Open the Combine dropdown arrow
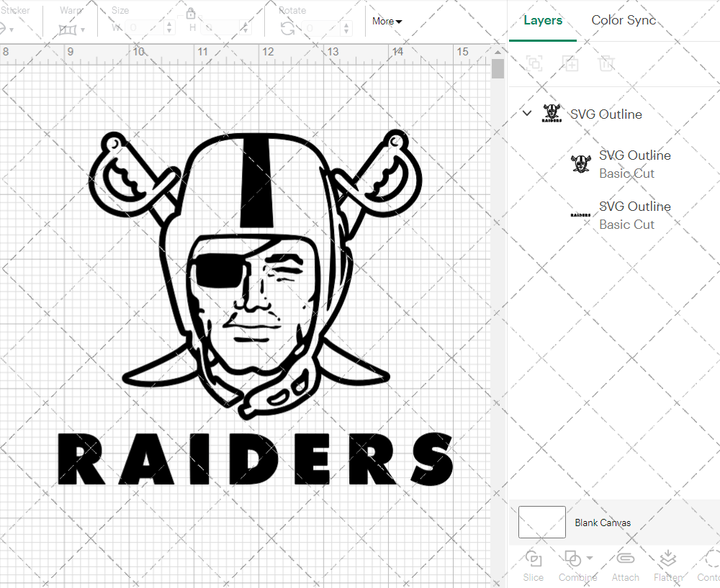720x588 pixels. [x=590, y=558]
